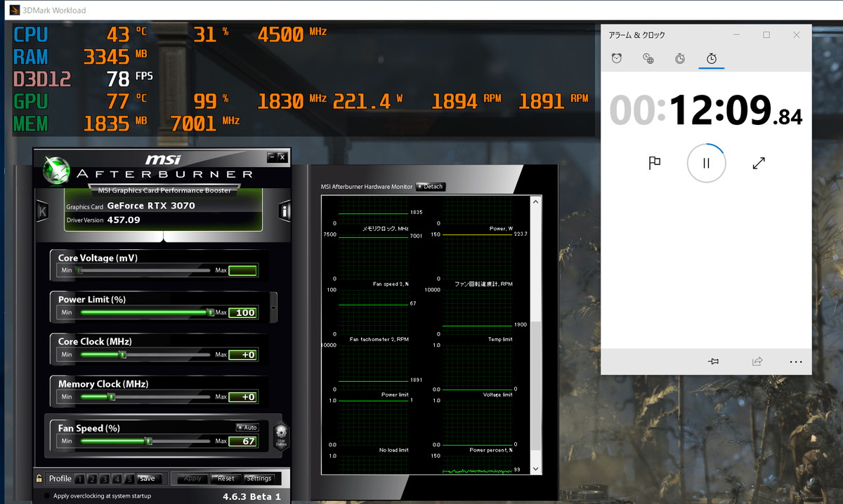Select profile slot 2
The height and width of the screenshot is (504, 843).
(x=92, y=479)
